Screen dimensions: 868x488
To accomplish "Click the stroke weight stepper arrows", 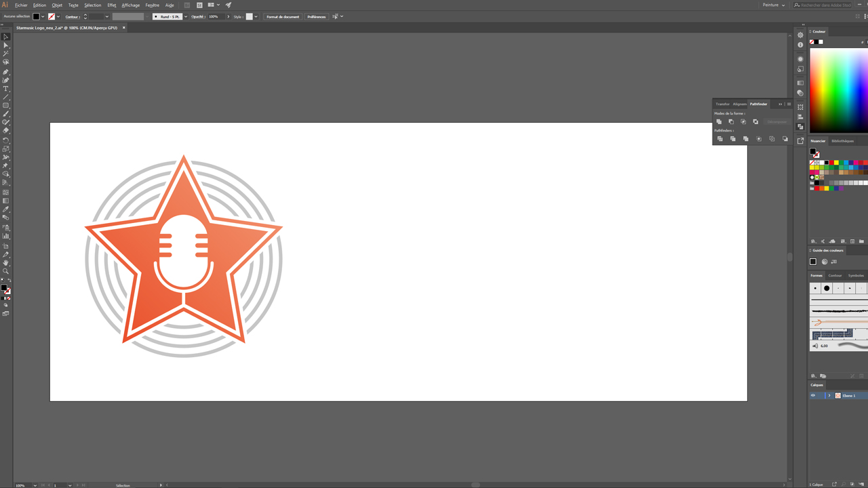I will (85, 17).
